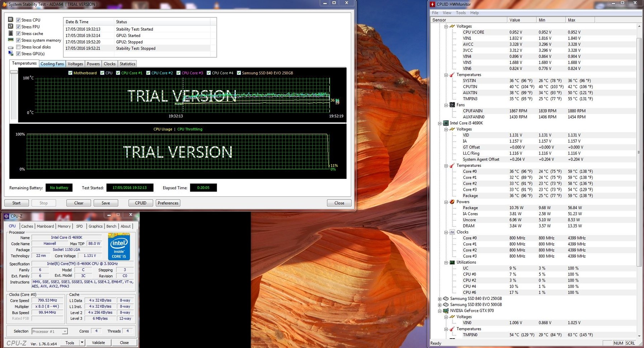Screen dimensions: 644x348
Task: Click the monitor icon beside Stress GPU(s)
Action: click(11, 54)
